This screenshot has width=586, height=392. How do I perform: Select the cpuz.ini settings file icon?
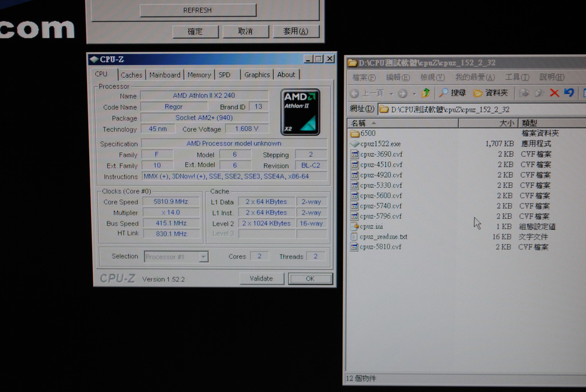[x=355, y=227]
